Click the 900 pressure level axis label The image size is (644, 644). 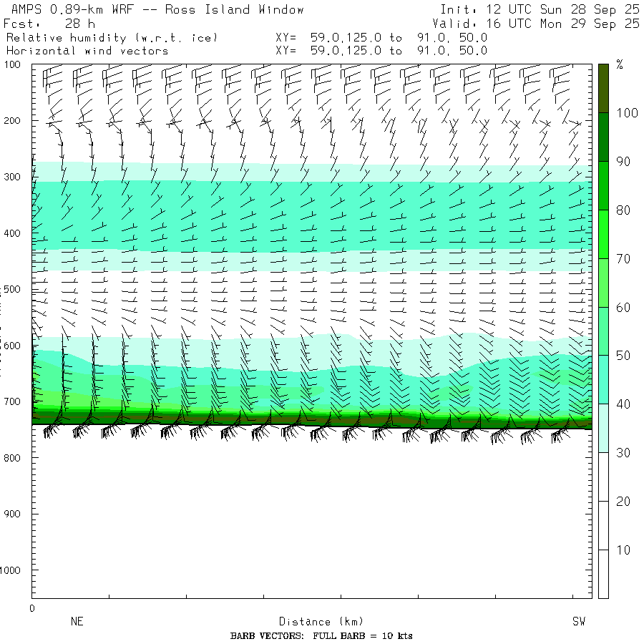12,514
